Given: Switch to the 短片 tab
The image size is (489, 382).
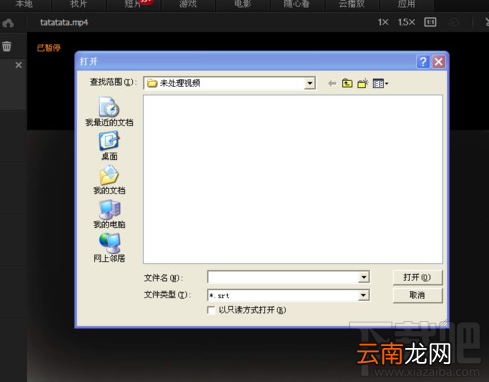Looking at the screenshot, I should pos(133,4).
